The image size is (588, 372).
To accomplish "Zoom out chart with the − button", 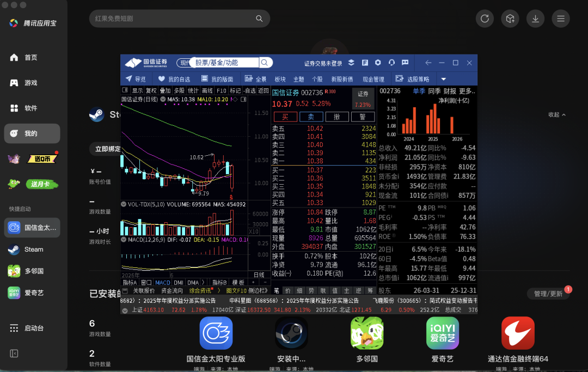I will tap(265, 282).
